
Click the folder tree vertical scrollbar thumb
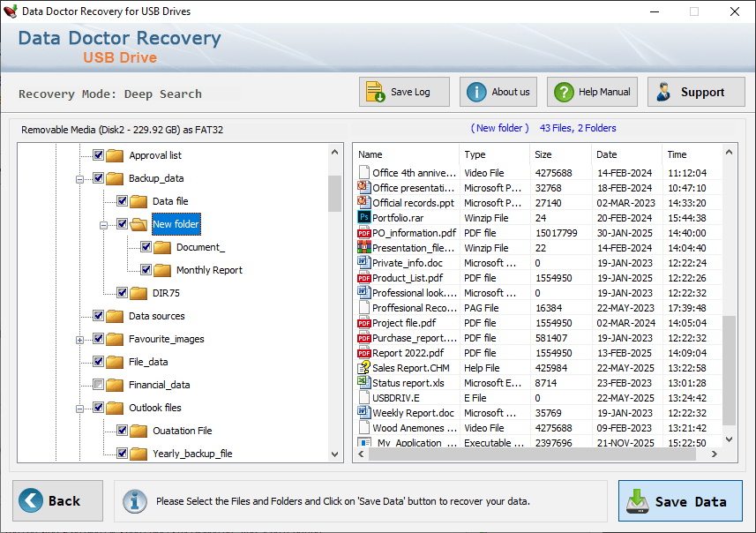click(334, 193)
